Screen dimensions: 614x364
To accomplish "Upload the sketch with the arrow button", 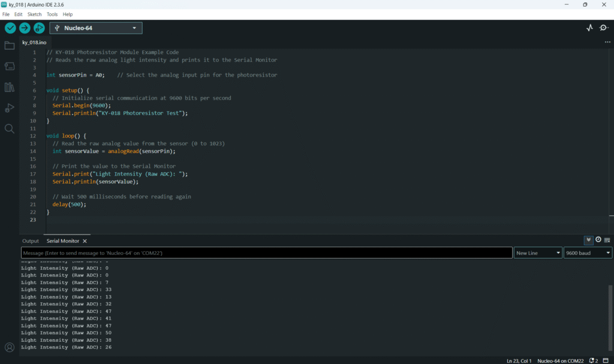I will [25, 28].
